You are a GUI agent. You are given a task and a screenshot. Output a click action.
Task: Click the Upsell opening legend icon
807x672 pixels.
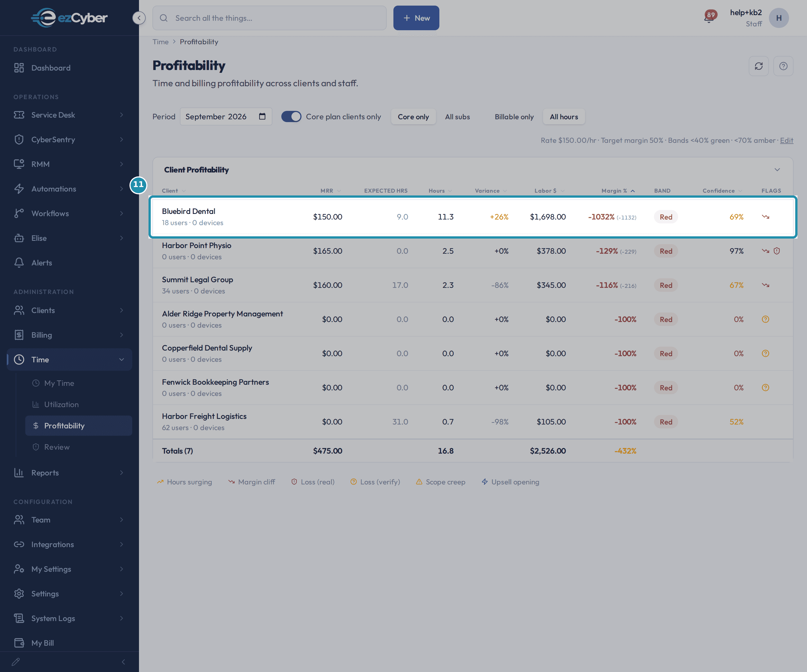(x=484, y=482)
